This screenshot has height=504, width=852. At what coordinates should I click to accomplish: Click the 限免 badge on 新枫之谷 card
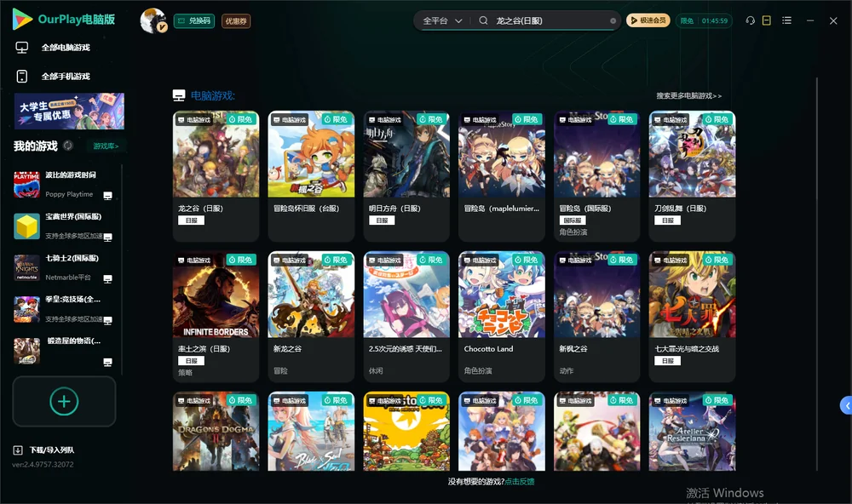621,260
